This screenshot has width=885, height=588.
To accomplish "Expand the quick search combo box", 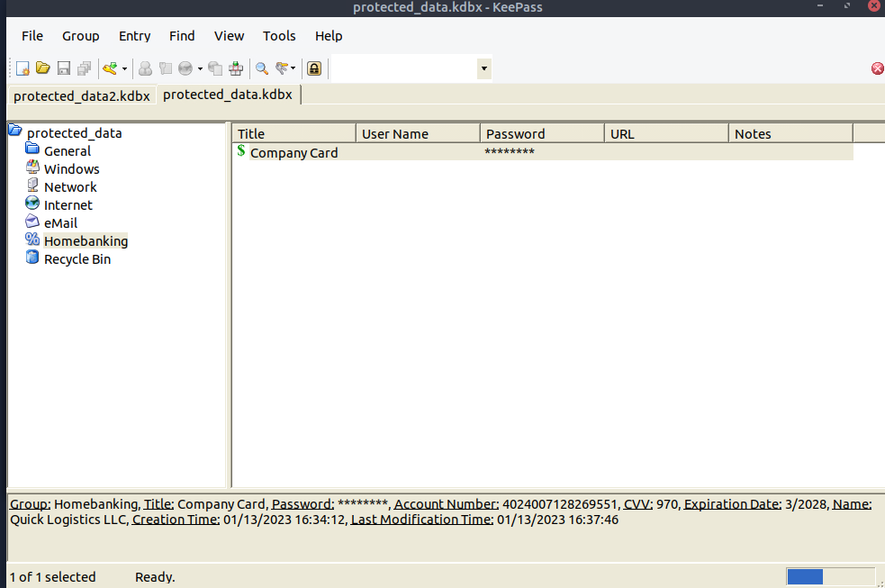I will pyautogui.click(x=483, y=68).
